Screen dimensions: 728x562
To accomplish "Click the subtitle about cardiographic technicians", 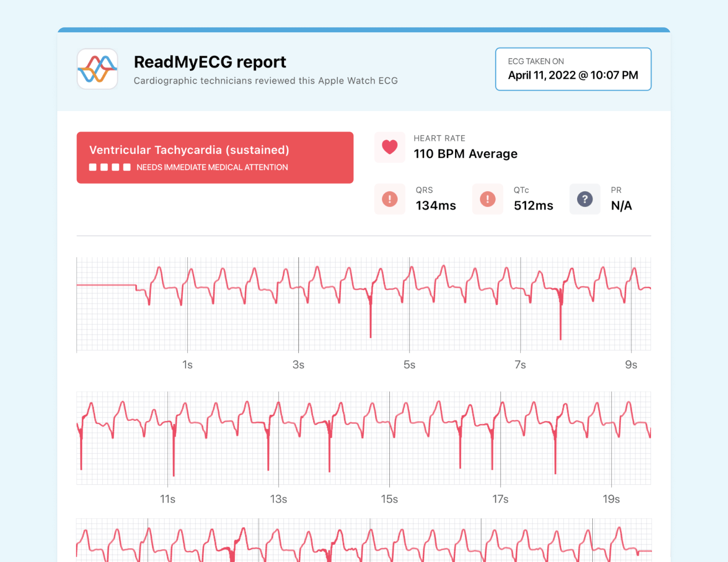I will 266,81.
